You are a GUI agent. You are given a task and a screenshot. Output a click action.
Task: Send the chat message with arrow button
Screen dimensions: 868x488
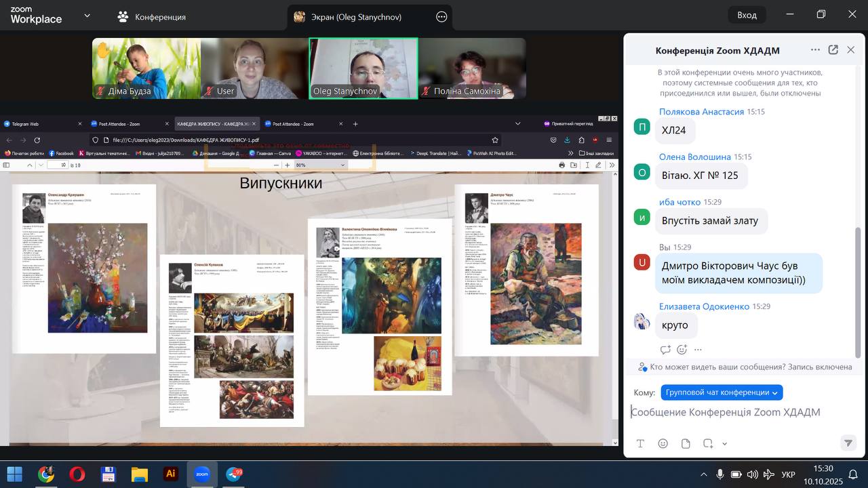tap(848, 443)
